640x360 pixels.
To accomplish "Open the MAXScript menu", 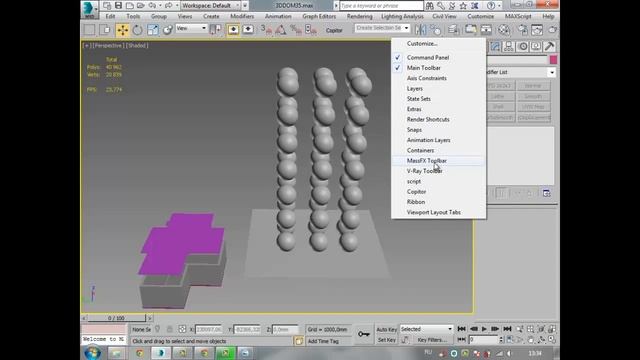I will click(518, 16).
